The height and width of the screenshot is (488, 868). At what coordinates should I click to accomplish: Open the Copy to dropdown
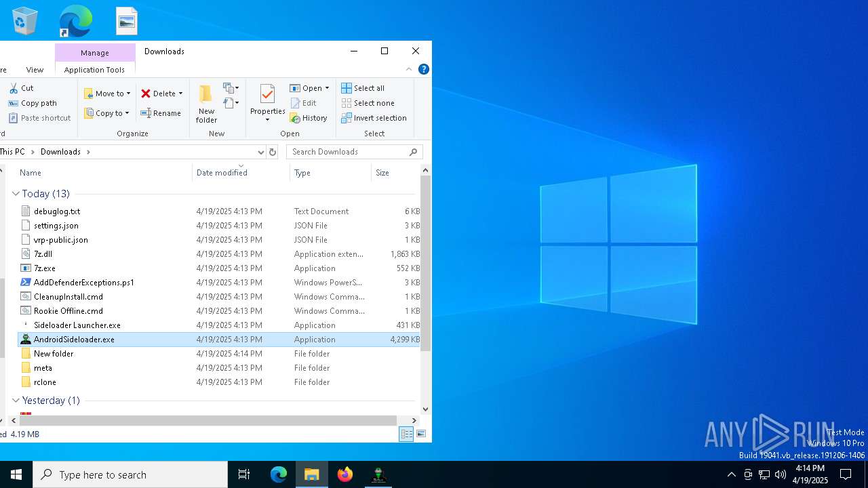(x=106, y=113)
